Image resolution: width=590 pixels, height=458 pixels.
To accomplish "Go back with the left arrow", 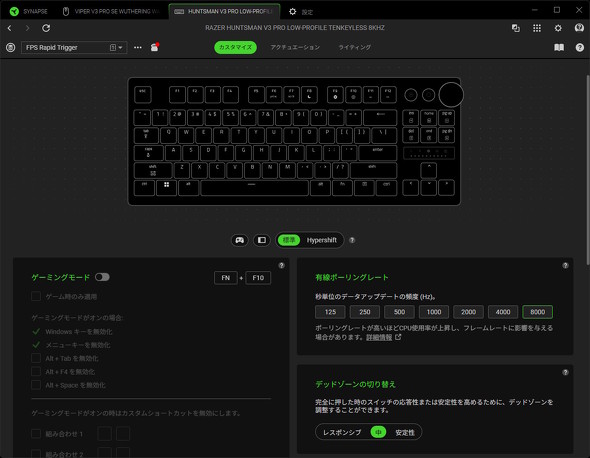I will coord(10,28).
